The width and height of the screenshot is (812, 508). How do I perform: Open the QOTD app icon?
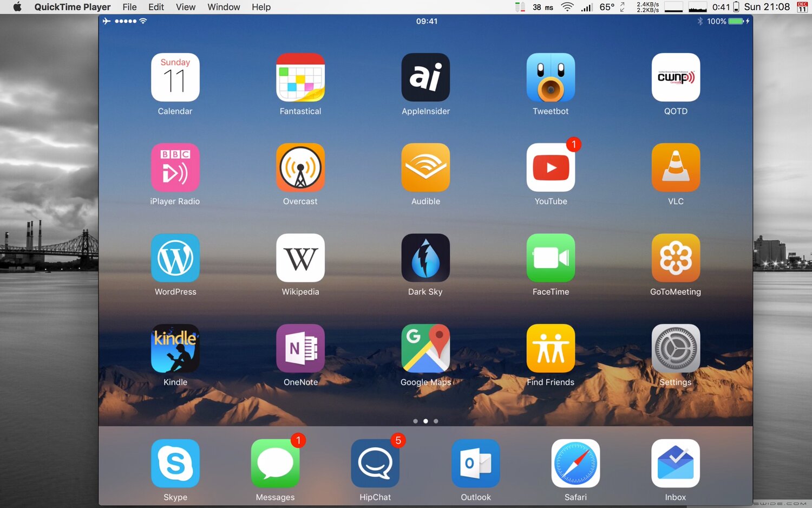coord(676,77)
